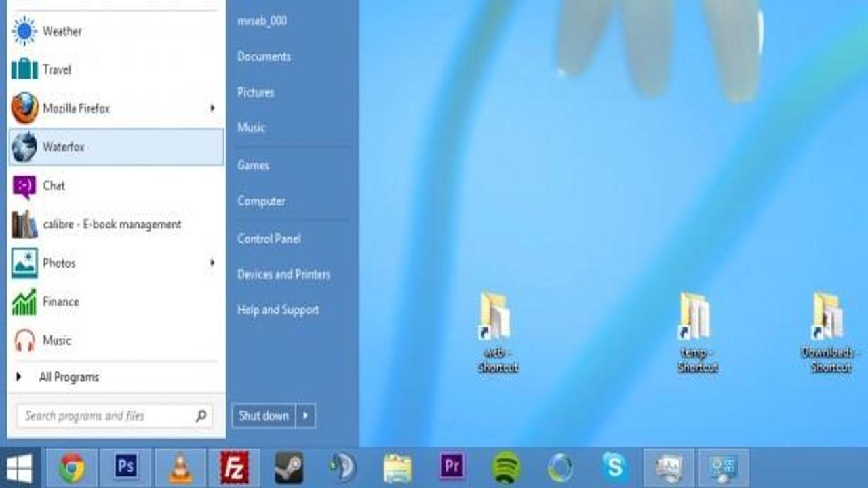Click the Windows Start button
The width and height of the screenshot is (868, 488).
[x=19, y=468]
